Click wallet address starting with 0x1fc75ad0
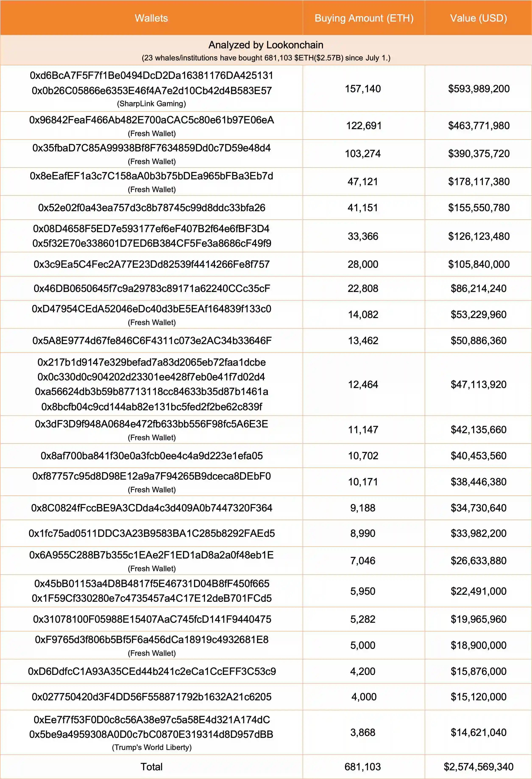This screenshot has height=779, width=532. [x=151, y=533]
